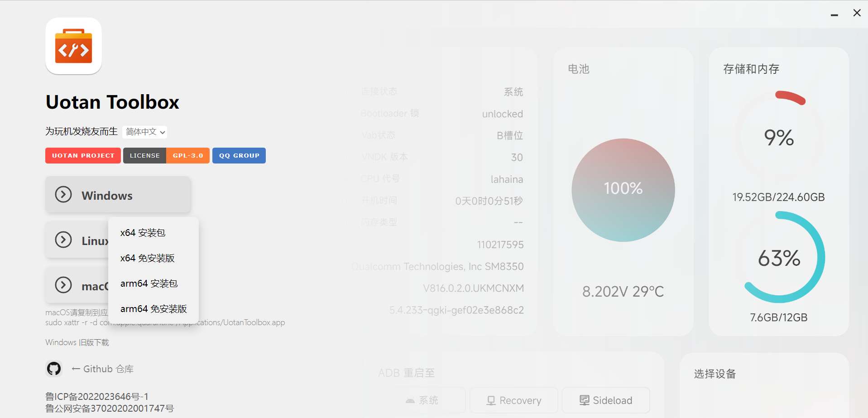Expand the Linux download options

coord(77,240)
